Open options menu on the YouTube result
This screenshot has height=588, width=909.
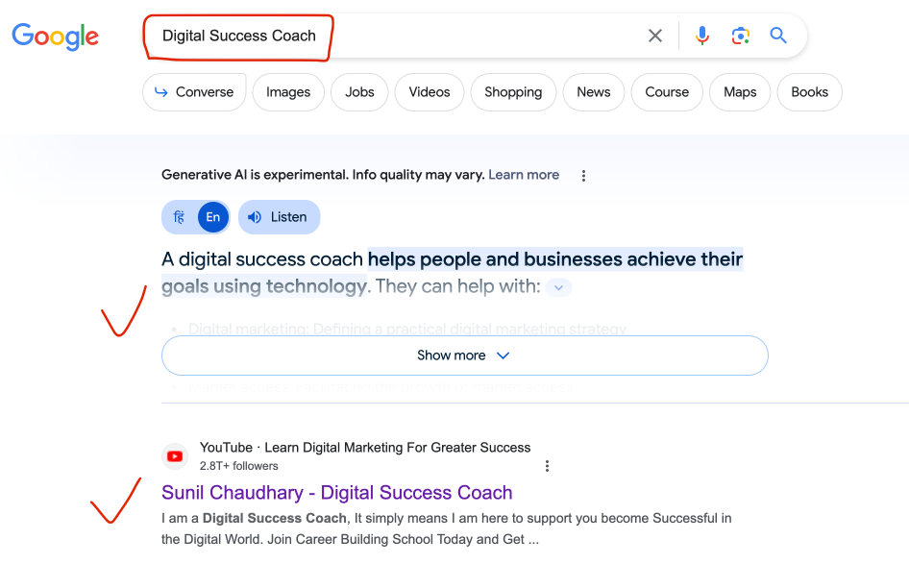(547, 465)
